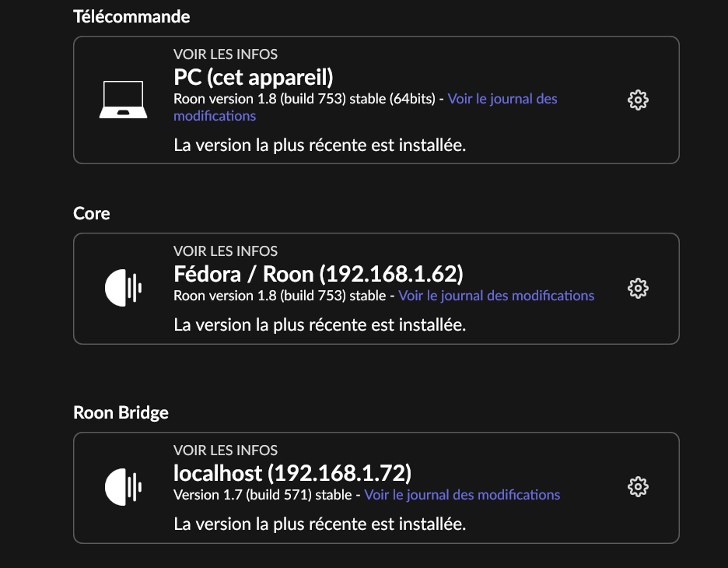Image resolution: width=728 pixels, height=568 pixels.
Task: Click the latest-version status text under PC
Action: click(320, 145)
